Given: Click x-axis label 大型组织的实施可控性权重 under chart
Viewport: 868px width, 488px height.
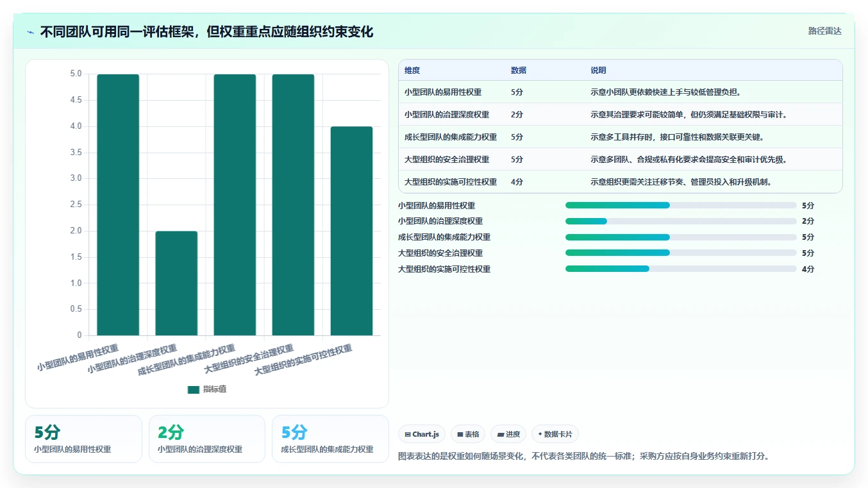Looking at the screenshot, I should pos(304,360).
